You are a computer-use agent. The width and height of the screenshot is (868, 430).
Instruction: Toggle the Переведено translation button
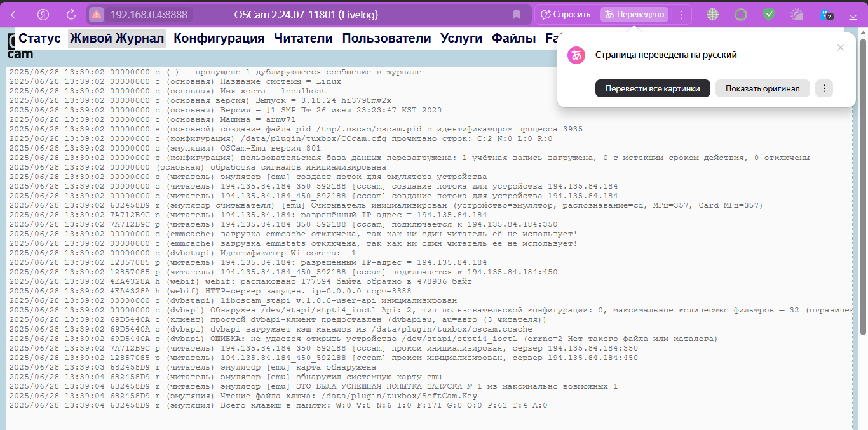coord(634,14)
